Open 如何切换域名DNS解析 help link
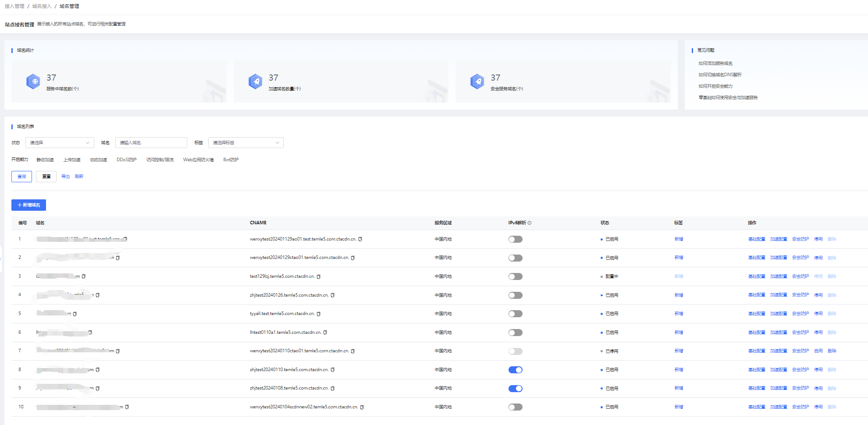Screen dimensions: 868x425 [x=720, y=75]
